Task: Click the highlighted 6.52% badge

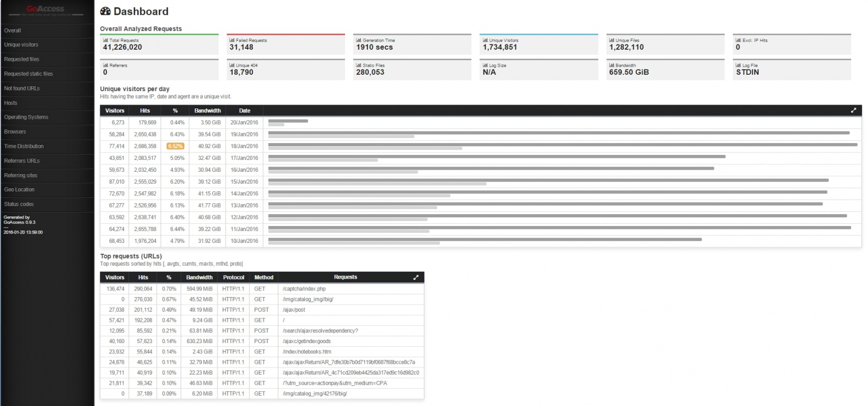Action: coord(175,146)
